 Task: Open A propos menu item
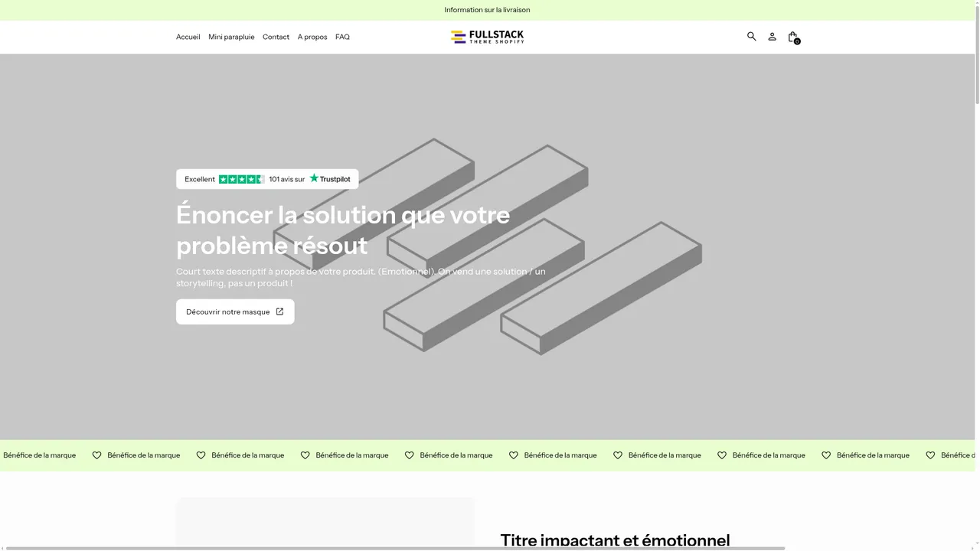point(312,37)
